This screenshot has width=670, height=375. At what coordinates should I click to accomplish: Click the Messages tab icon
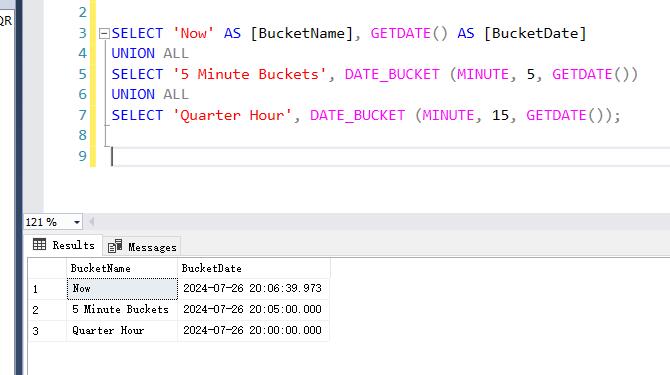coord(115,246)
